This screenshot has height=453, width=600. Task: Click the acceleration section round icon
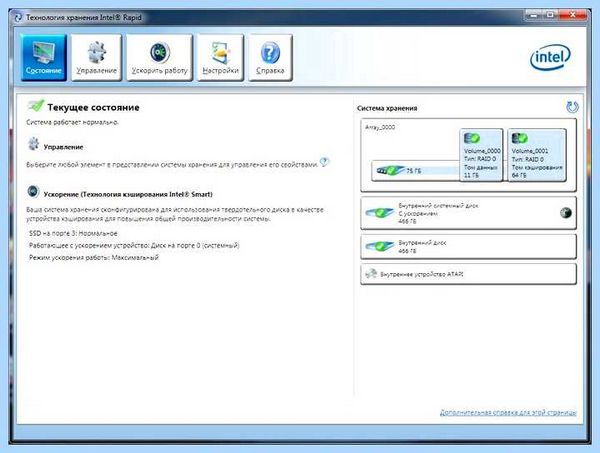tap(33, 191)
